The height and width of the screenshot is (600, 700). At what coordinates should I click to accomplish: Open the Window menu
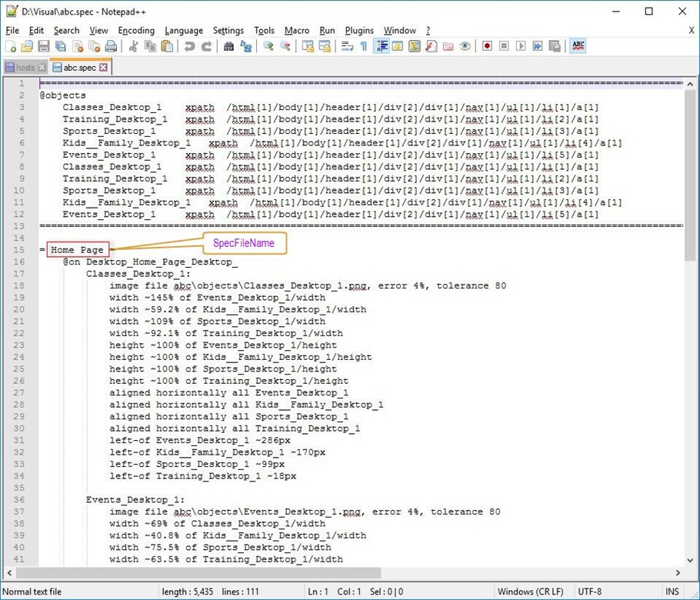pos(400,30)
